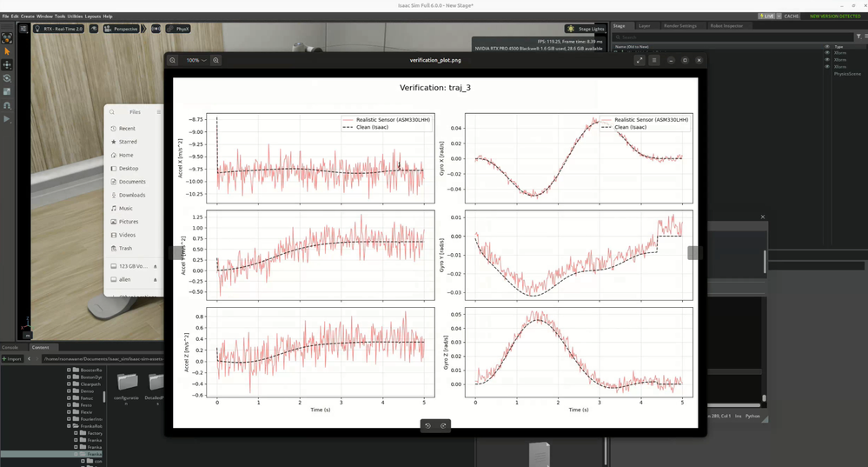Select the arrow selection tool in Isaac Sim
Screen dimensions: 868x467
7,51
